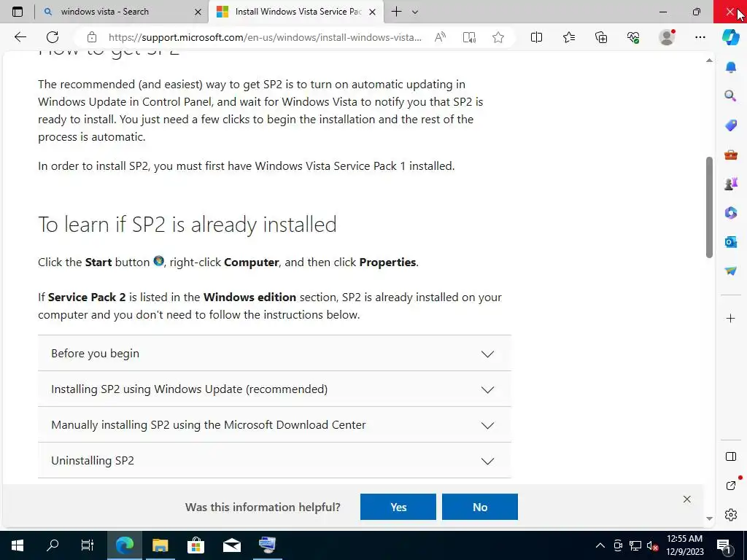Open Mail app from taskbar
Viewport: 747px width, 560px height.
pyautogui.click(x=231, y=545)
